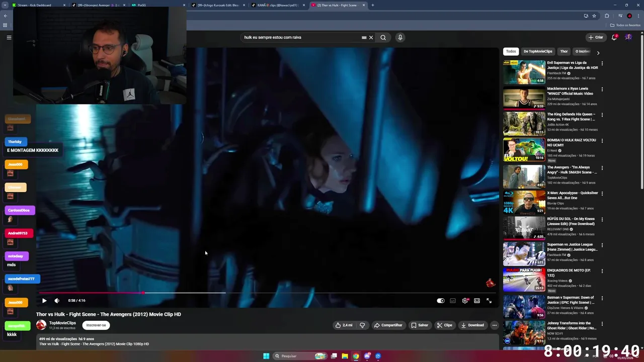Click the Download button
The height and width of the screenshot is (362, 644).
tap(472, 325)
